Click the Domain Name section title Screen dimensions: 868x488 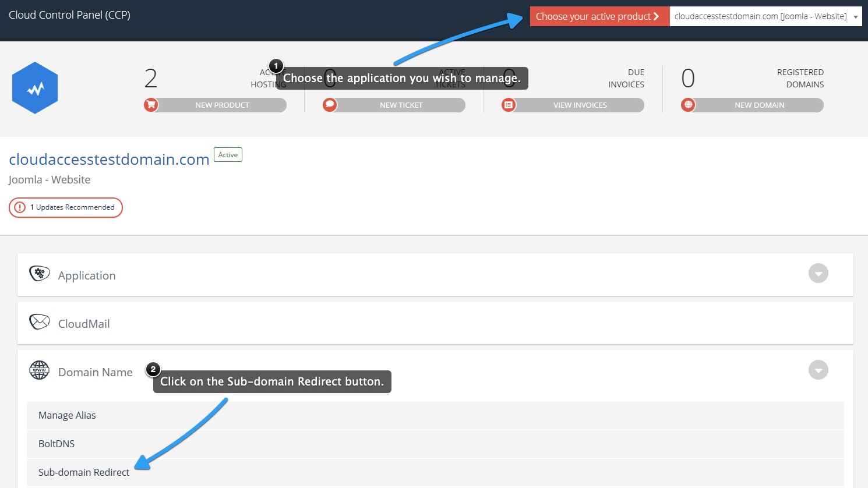tap(96, 372)
